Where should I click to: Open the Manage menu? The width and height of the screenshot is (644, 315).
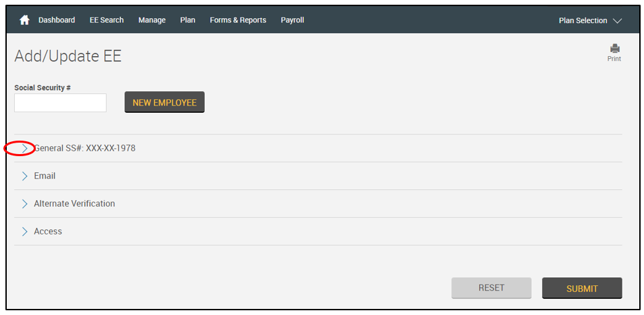152,20
